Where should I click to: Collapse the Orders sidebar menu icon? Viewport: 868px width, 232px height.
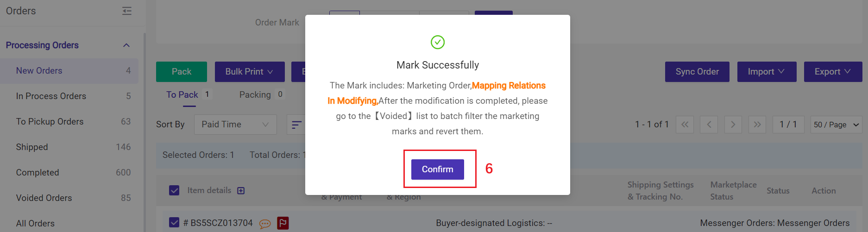click(x=126, y=11)
